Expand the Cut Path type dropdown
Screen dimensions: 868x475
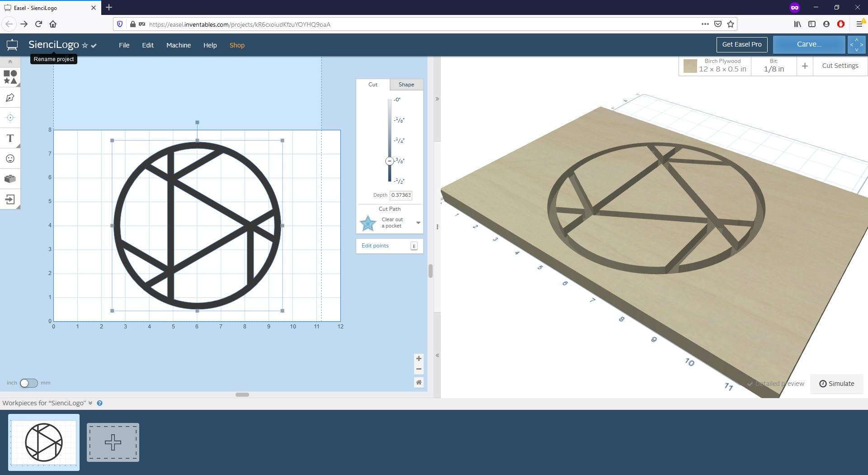[x=418, y=223]
